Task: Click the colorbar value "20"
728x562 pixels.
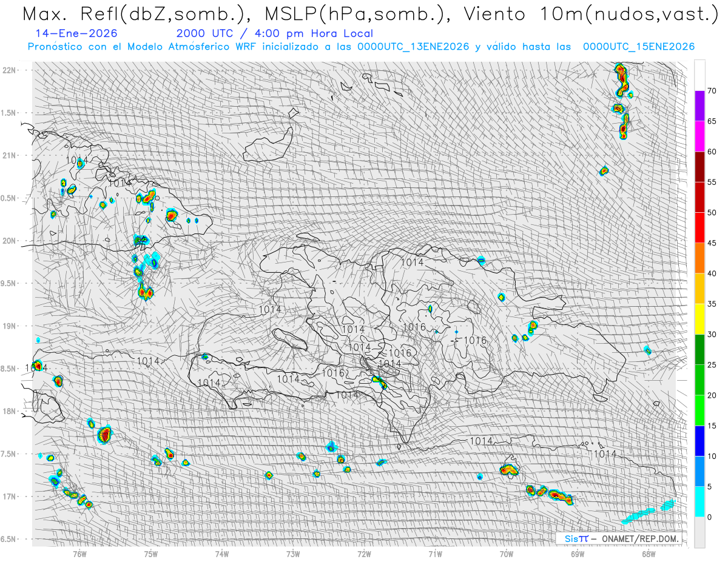Action: click(712, 395)
